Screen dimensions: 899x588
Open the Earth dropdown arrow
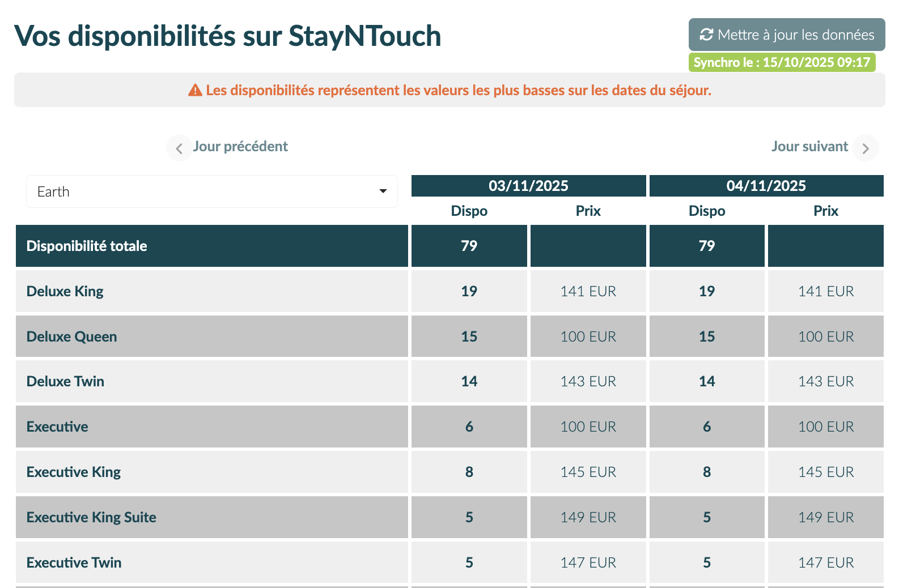click(383, 191)
